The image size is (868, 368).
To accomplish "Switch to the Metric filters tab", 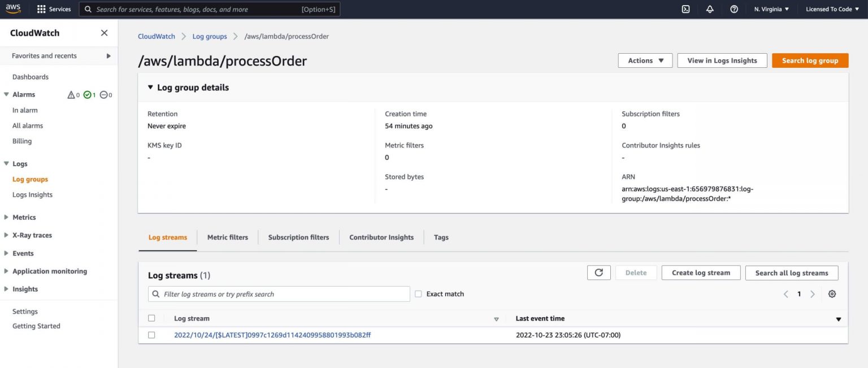I will [227, 237].
